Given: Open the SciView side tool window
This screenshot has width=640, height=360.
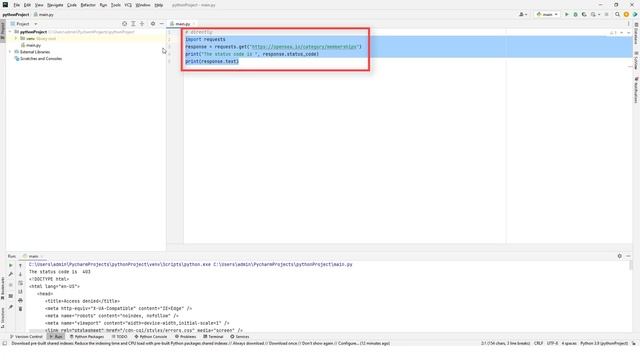Looking at the screenshot, I should pos(636,60).
